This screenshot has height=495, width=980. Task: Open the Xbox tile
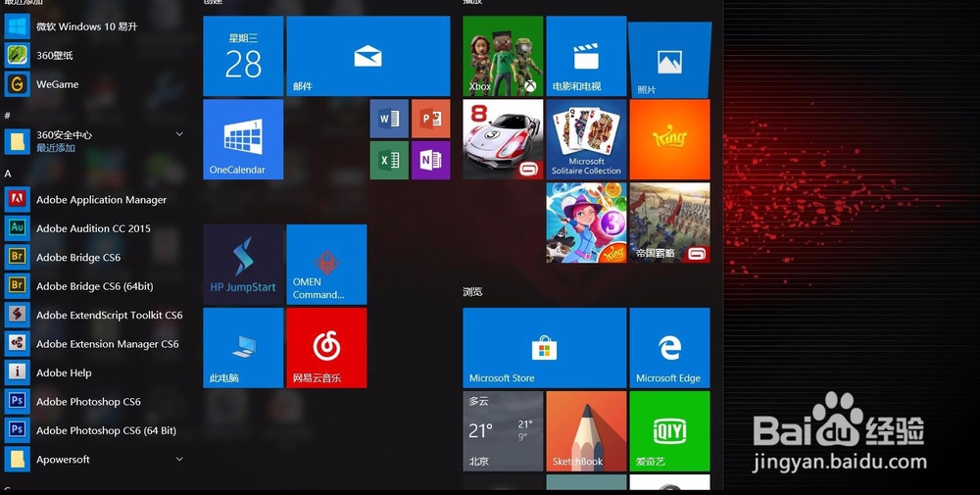503,56
